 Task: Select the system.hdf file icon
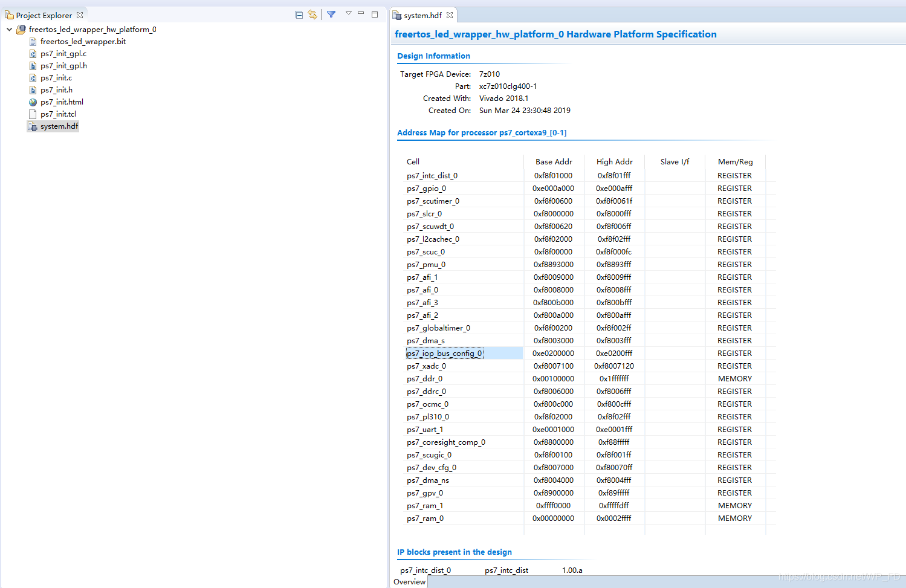click(x=33, y=126)
